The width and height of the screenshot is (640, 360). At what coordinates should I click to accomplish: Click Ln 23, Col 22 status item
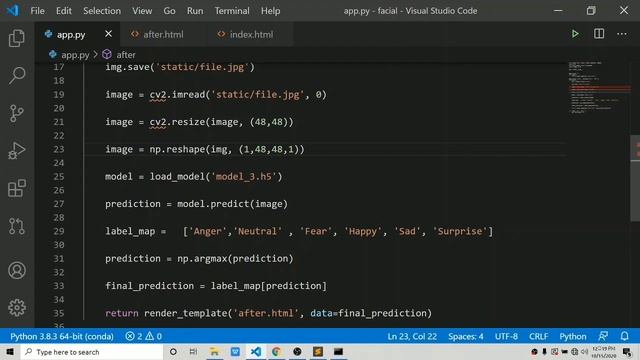412,336
